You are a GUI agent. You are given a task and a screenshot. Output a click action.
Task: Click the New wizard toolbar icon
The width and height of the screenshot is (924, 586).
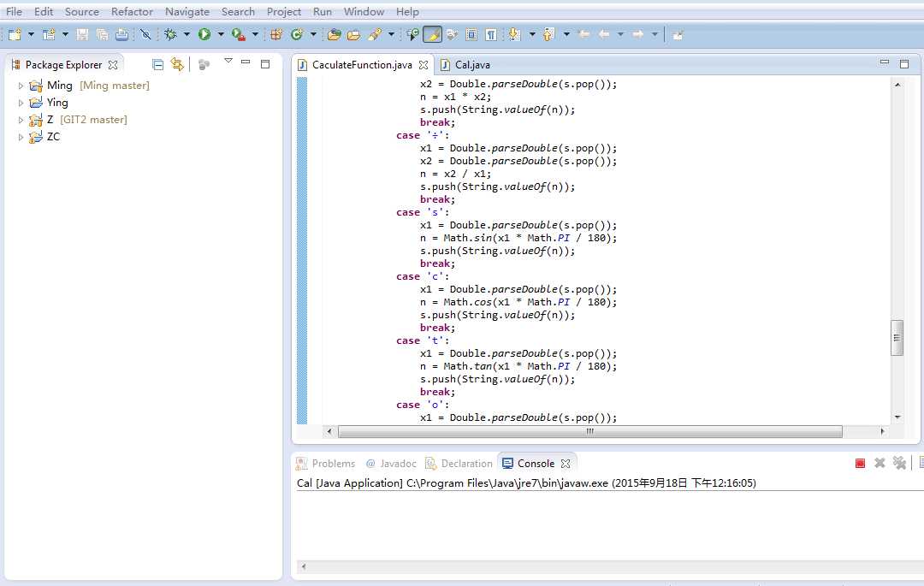click(15, 35)
